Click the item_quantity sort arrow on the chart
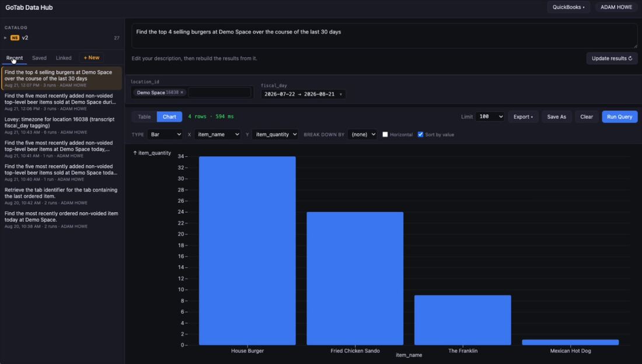Image resolution: width=642 pixels, height=364 pixels. point(135,153)
